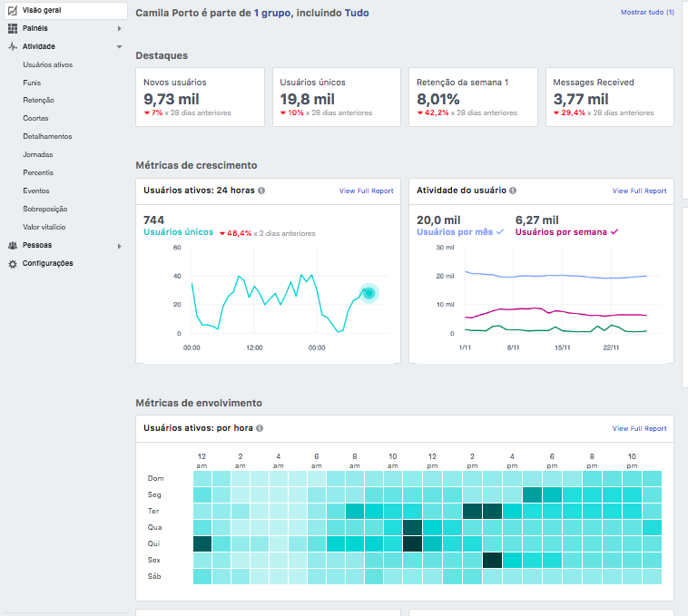Expand the Pessoas submenu arrow
Screen dimensions: 688x616
coord(119,246)
